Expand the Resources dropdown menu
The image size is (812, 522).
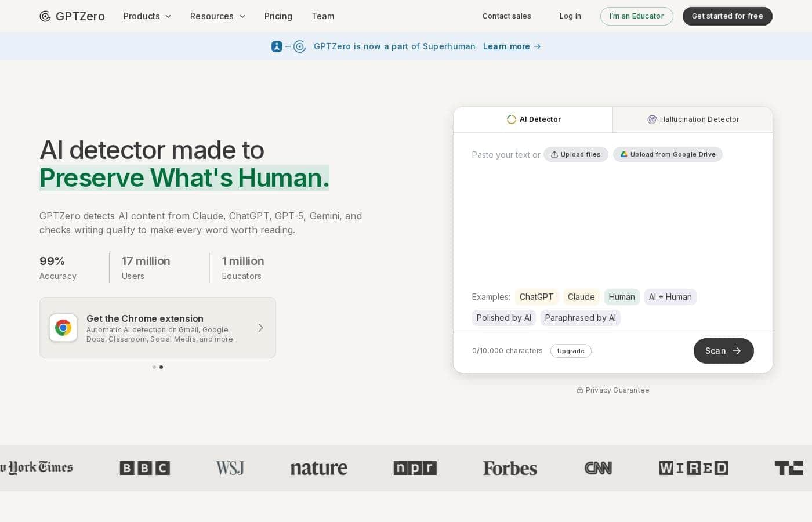(x=217, y=16)
